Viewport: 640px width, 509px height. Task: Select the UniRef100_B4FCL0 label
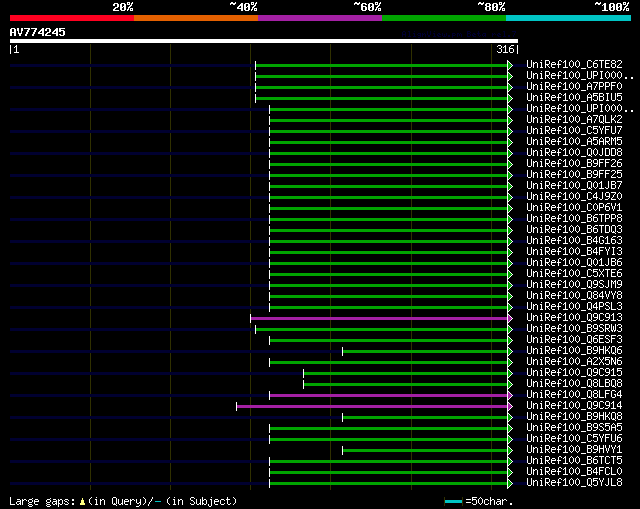point(574,472)
